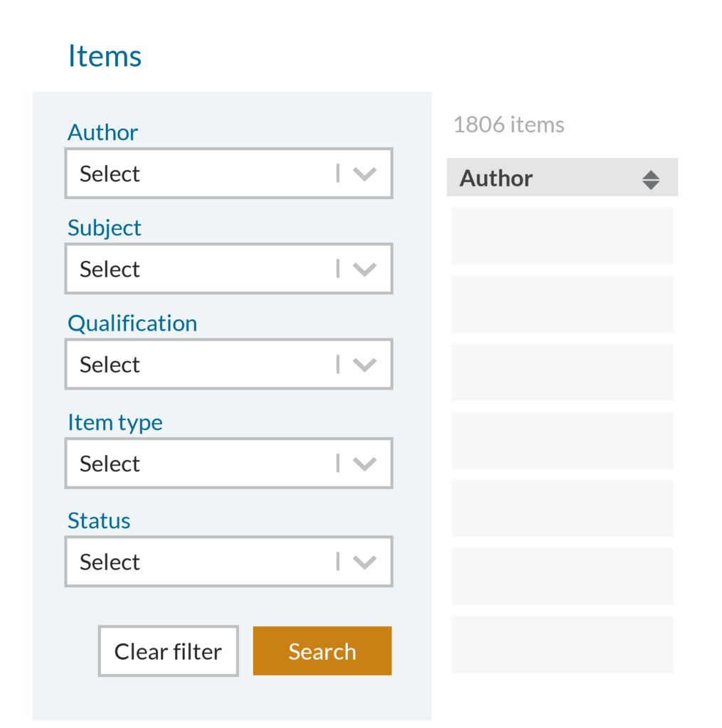Sort results by the Author column header
The height and width of the screenshot is (728, 722).
pyautogui.click(x=496, y=178)
